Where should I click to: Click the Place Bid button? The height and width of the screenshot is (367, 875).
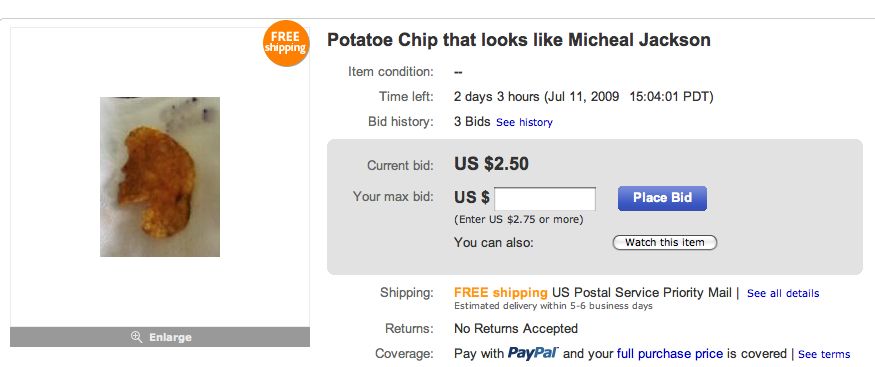pos(662,198)
